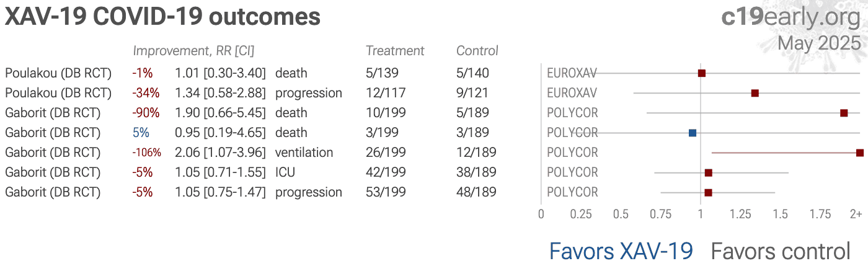This screenshot has width=868, height=266.
Task: Click the ICU row red marker
Action: (709, 172)
